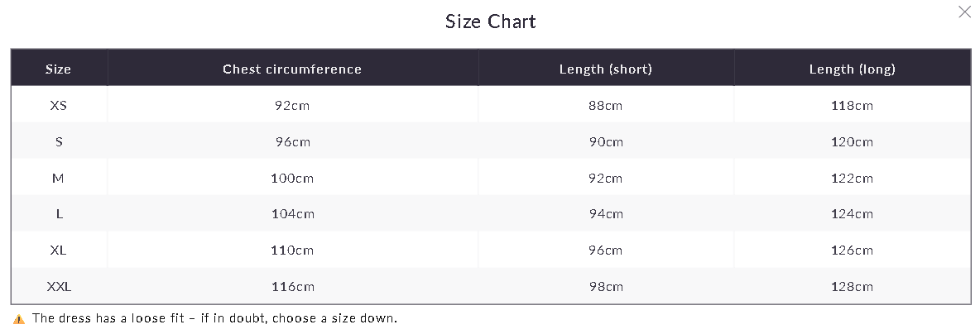Image resolution: width=980 pixels, height=334 pixels.
Task: Click the Chest circumference column header
Action: point(292,69)
